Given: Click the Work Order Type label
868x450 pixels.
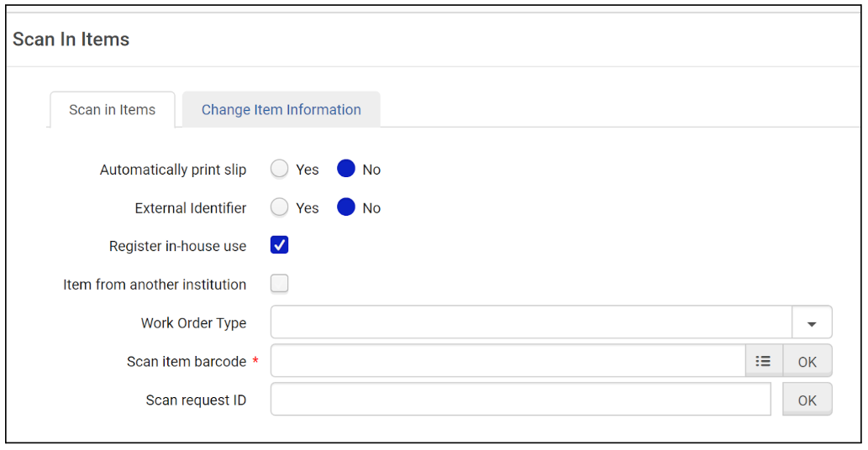Looking at the screenshot, I should (193, 323).
